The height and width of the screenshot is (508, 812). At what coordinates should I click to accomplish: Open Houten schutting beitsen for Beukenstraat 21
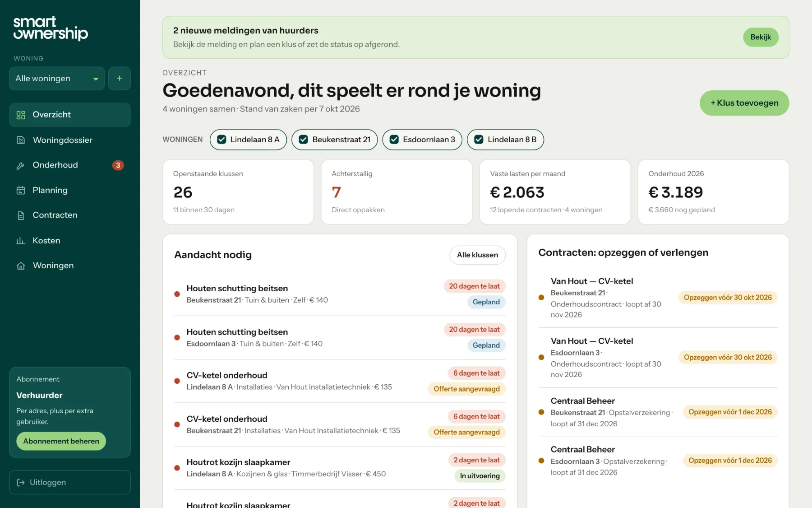point(340,294)
